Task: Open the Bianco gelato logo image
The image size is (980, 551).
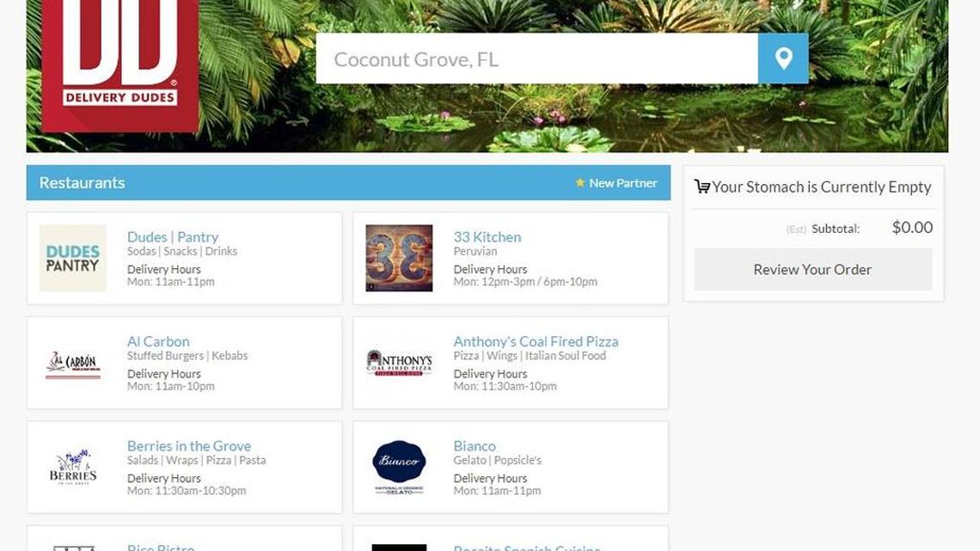Action: tap(399, 468)
